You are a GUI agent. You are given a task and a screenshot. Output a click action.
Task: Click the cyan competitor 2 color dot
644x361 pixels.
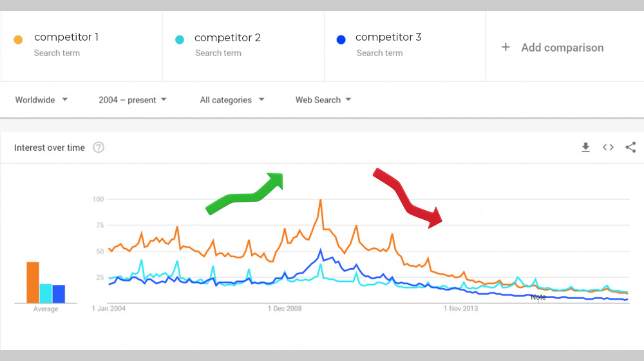click(x=180, y=39)
